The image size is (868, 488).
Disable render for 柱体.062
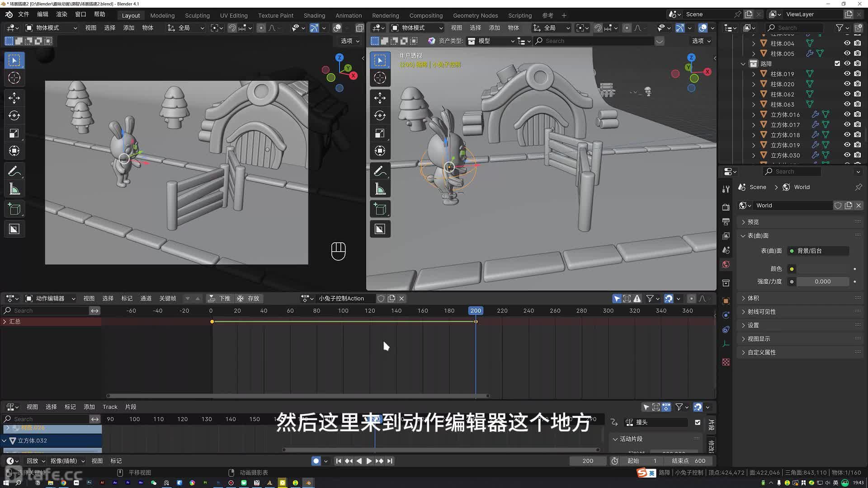pos(857,94)
